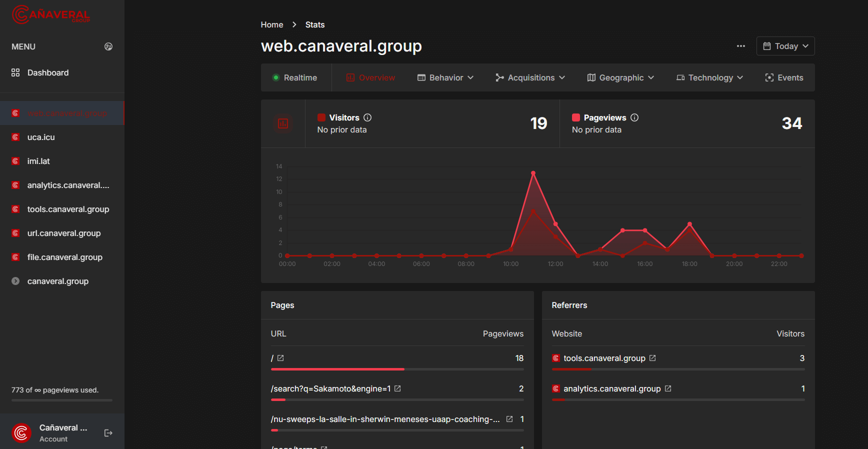This screenshot has width=868, height=449.
Task: Open external link for analytics.canaveral.group referrer
Action: [668, 388]
